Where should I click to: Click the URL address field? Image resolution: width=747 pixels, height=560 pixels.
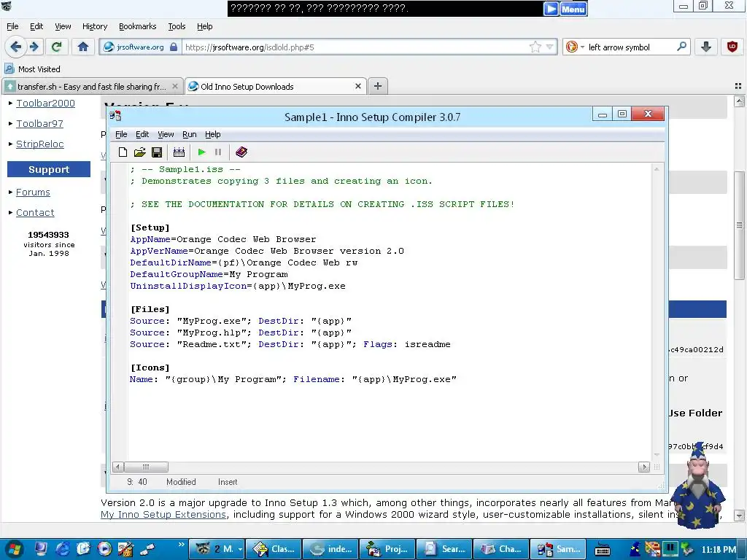(355, 47)
